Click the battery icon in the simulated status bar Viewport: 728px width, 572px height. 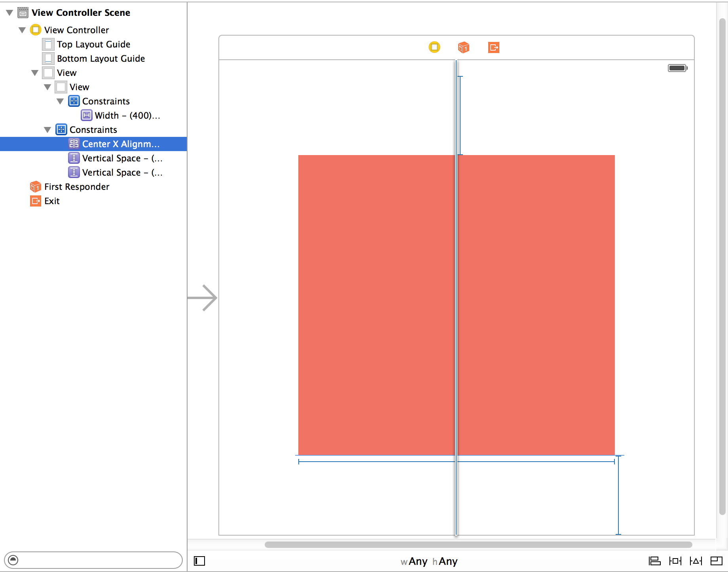[677, 68]
